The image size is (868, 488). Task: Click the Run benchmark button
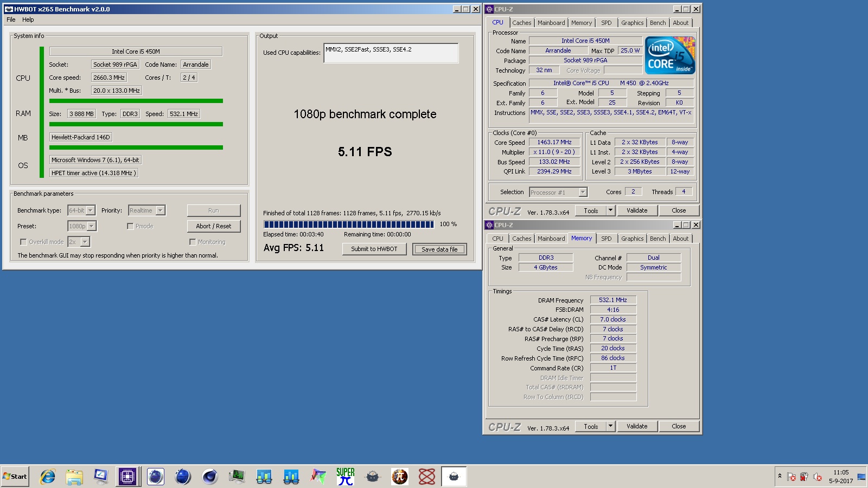point(214,210)
